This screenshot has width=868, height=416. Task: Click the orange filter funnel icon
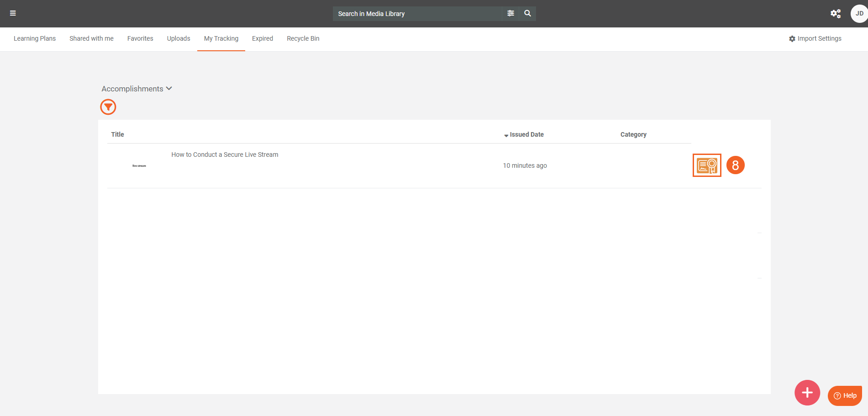(x=108, y=107)
